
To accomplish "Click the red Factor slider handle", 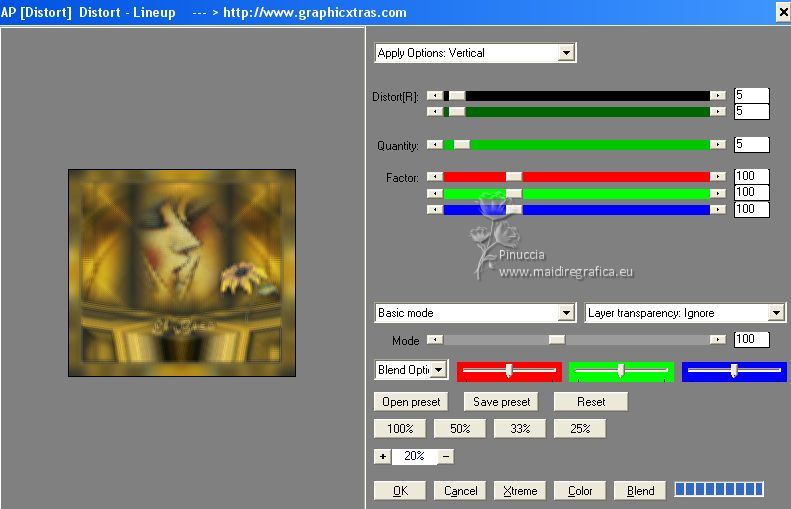I will pos(514,177).
